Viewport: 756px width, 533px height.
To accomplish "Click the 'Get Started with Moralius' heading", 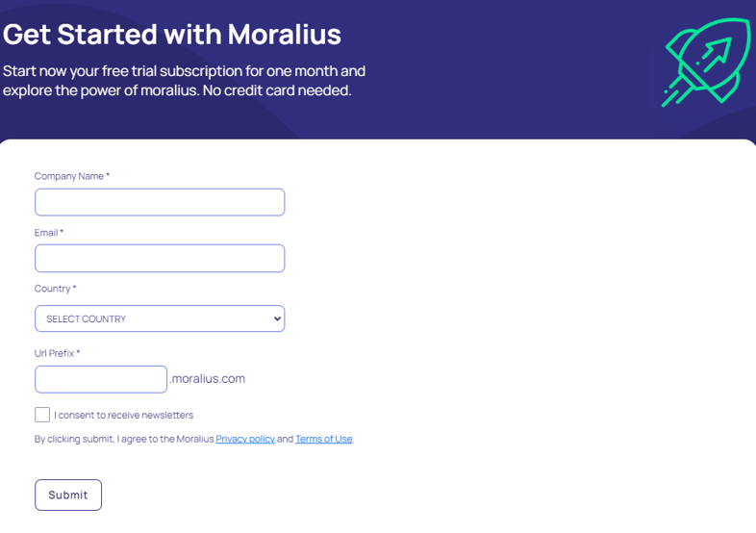I will click(x=171, y=35).
